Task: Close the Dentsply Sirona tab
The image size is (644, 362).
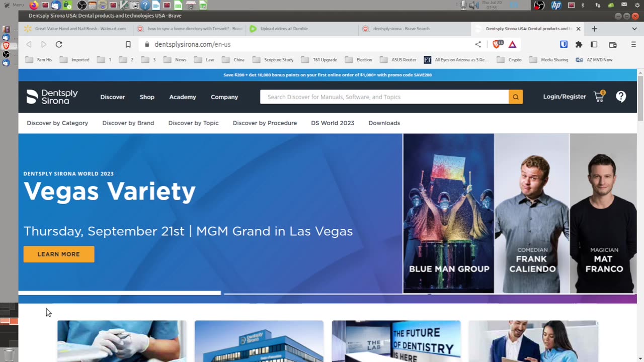Action: (578, 29)
